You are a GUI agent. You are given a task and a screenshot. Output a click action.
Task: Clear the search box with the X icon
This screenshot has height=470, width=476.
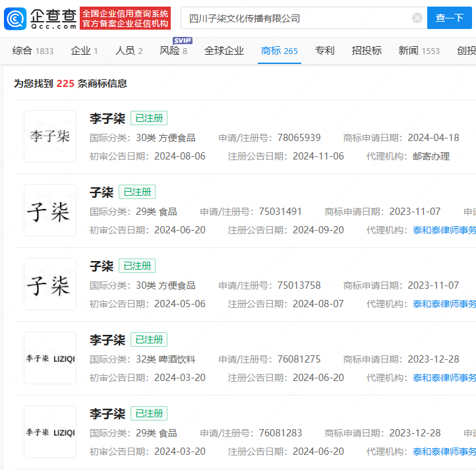[x=417, y=18]
